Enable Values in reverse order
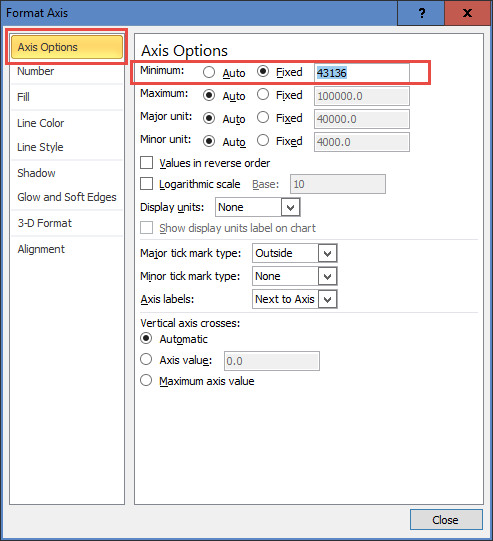 147,163
